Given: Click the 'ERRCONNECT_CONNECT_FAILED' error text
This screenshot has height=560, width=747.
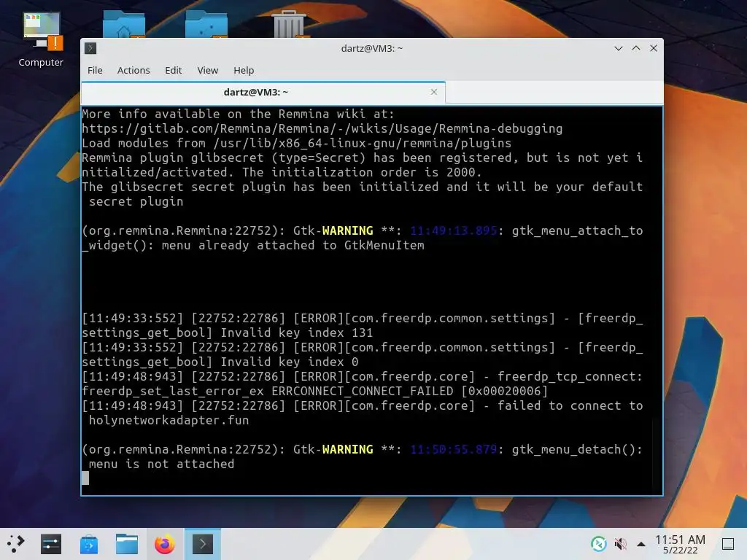Looking at the screenshot, I should pyautogui.click(x=362, y=392).
